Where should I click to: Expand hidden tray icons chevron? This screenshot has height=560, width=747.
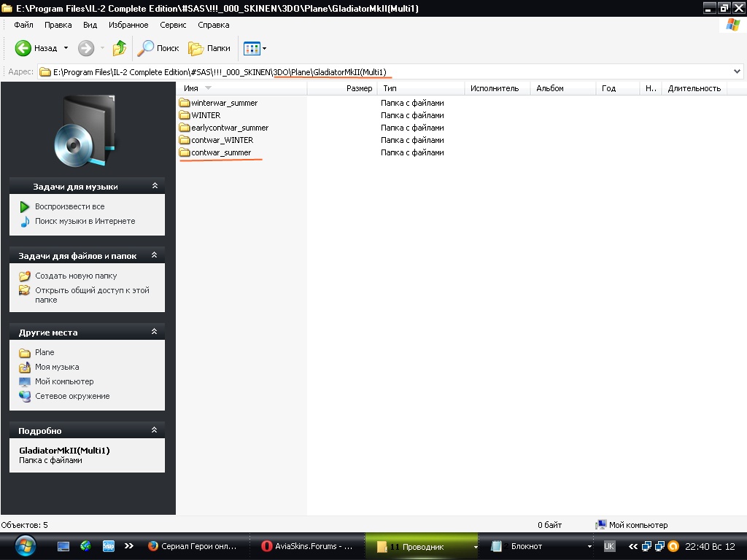point(633,546)
